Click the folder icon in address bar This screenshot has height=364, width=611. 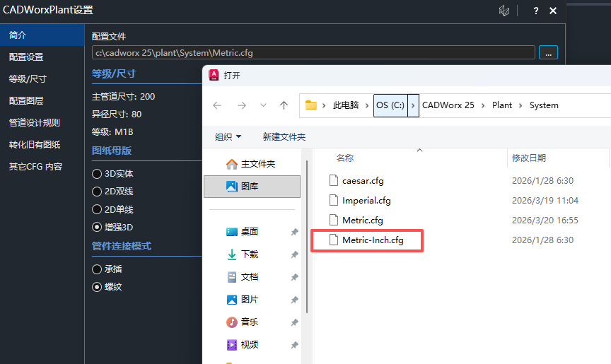(311, 105)
